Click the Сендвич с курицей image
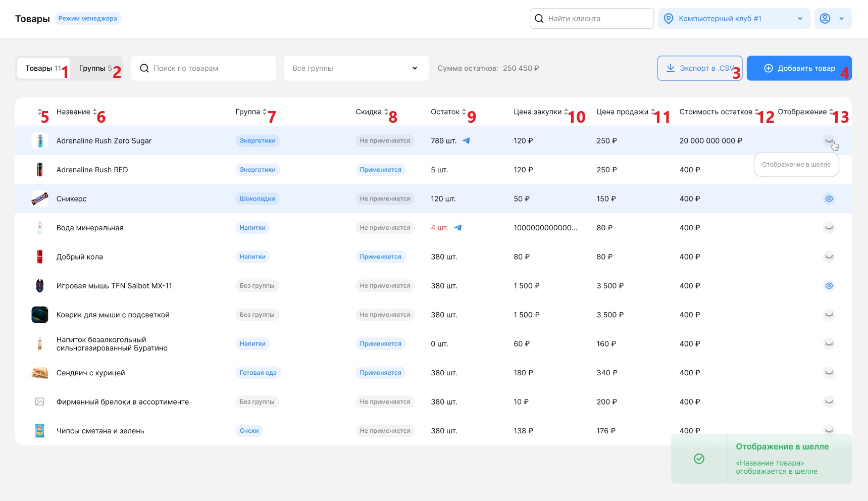This screenshot has height=501, width=868. coord(40,373)
